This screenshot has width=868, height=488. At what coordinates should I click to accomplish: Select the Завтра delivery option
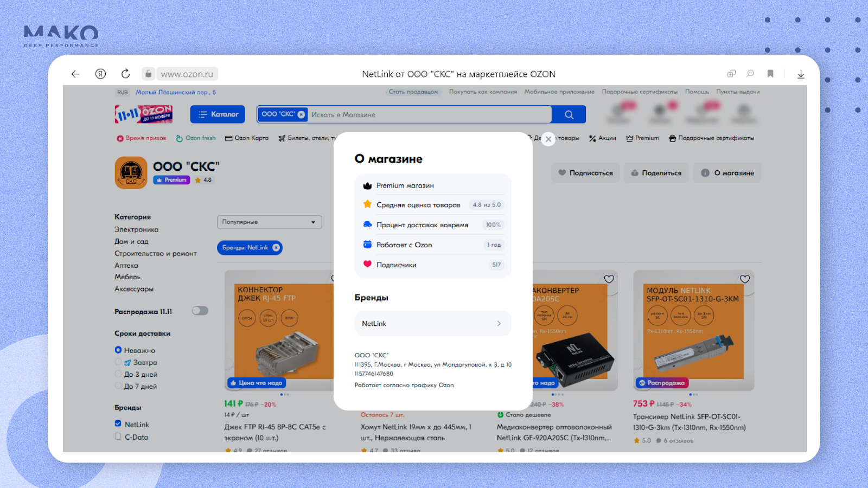pos(118,362)
